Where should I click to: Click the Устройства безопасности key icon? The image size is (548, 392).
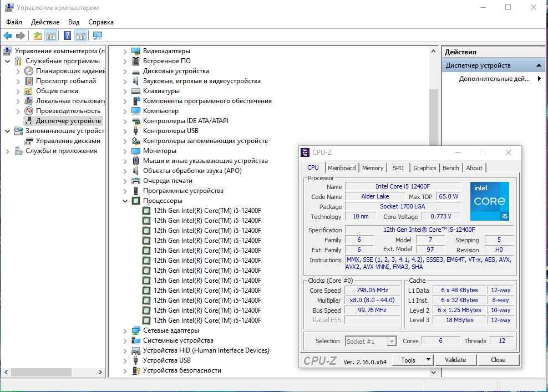pyautogui.click(x=135, y=370)
